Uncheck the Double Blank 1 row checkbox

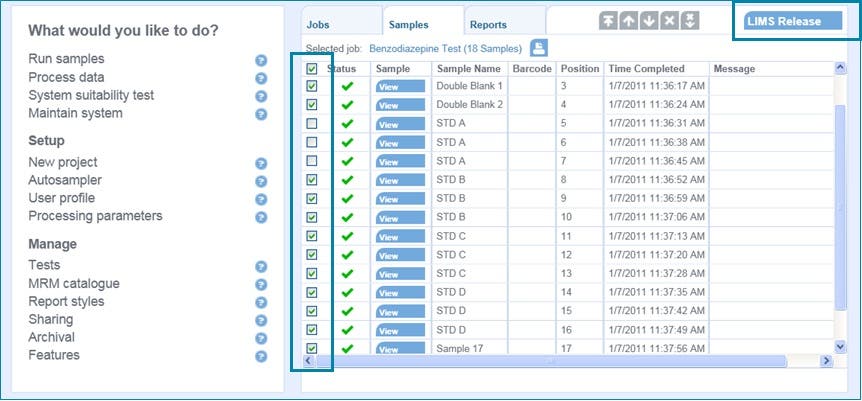pyautogui.click(x=312, y=86)
